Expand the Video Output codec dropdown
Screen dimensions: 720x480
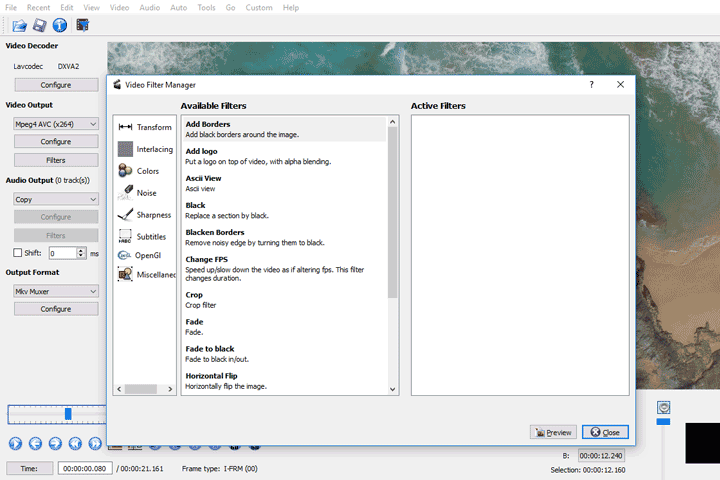55,124
